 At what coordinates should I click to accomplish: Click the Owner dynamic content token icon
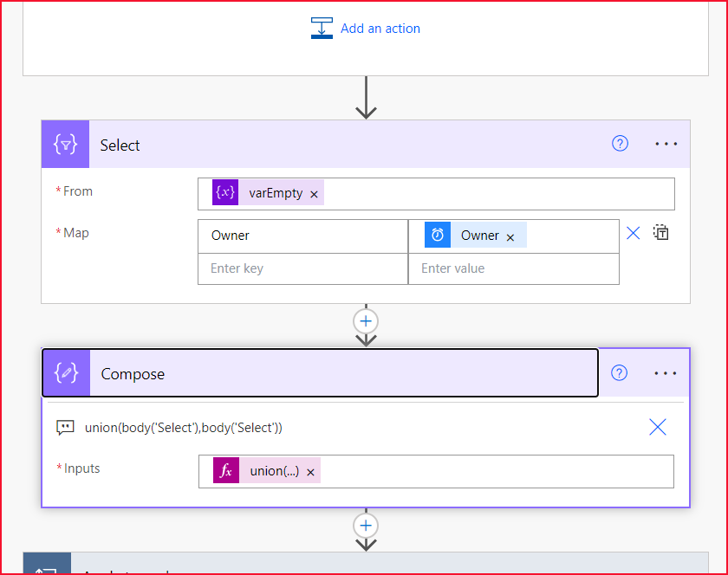[x=438, y=235]
